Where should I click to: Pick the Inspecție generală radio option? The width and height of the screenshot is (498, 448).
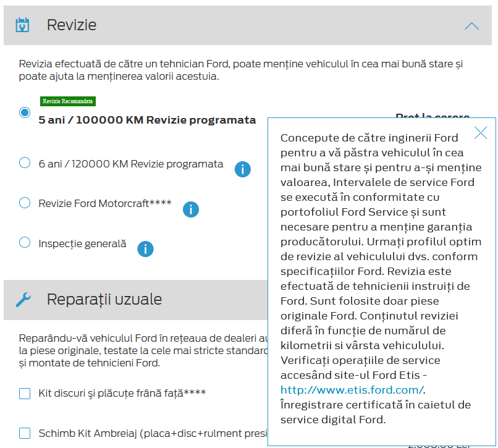[x=25, y=242]
